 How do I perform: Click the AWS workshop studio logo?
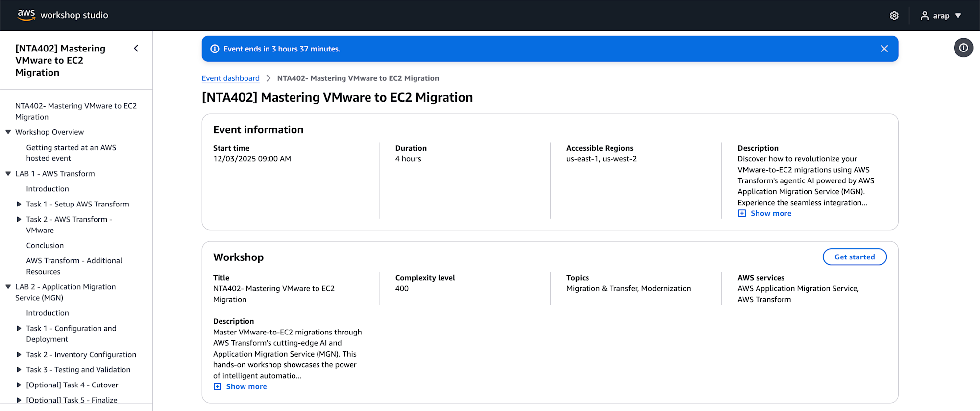pyautogui.click(x=63, y=15)
